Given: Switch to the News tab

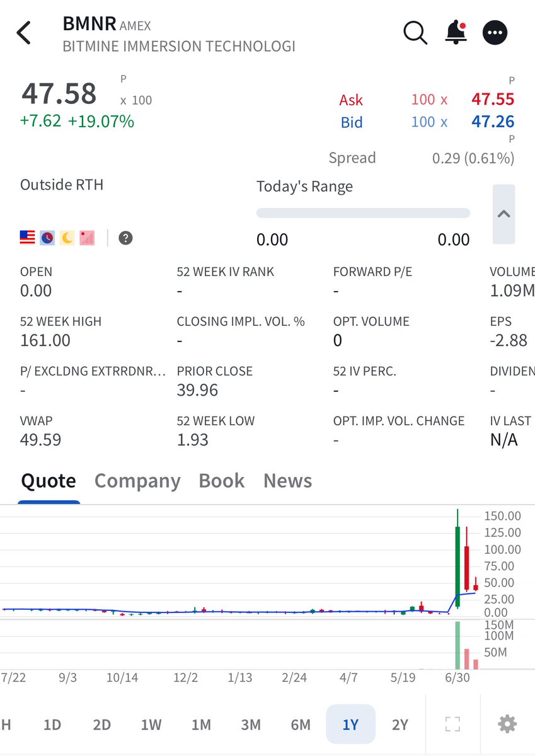Looking at the screenshot, I should coord(288,481).
